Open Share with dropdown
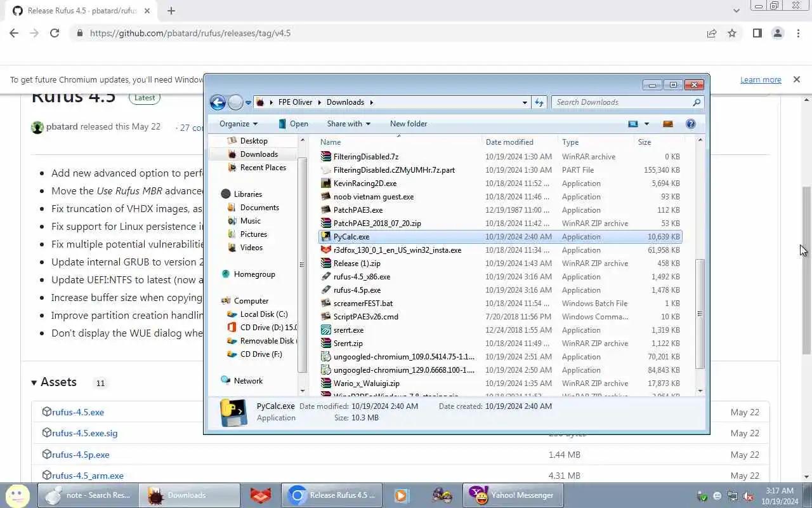 tap(348, 124)
